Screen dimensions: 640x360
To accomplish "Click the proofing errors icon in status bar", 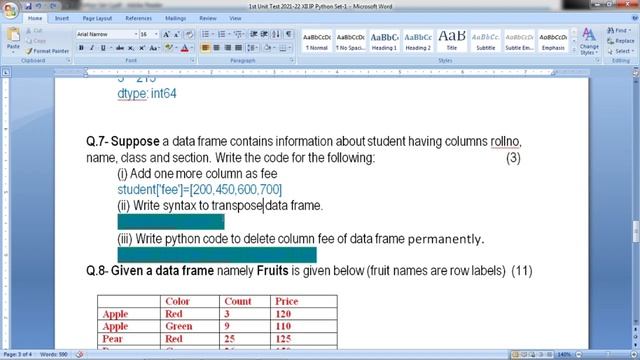I will pyautogui.click(x=80, y=354).
